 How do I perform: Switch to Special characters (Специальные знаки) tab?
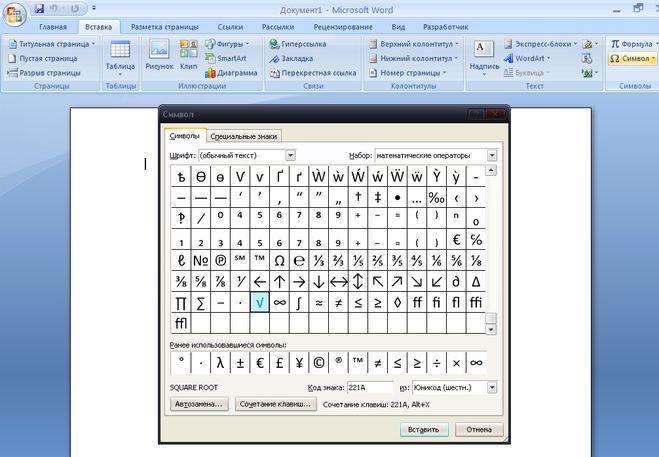click(x=243, y=136)
